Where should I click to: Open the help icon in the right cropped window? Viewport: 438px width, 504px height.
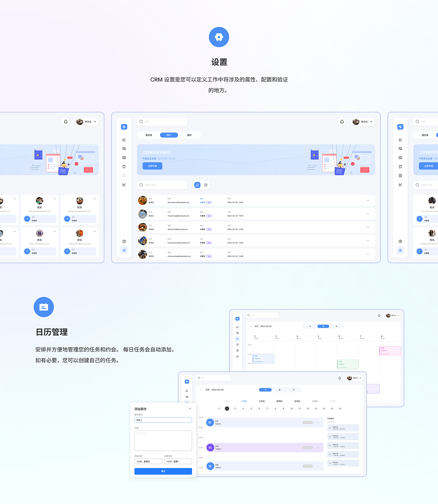[400, 241]
